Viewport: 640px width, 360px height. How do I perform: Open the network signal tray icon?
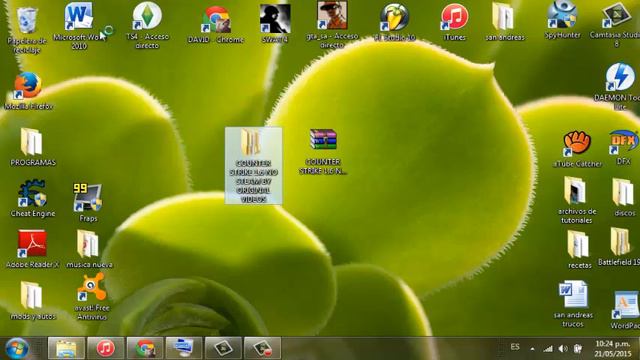[x=548, y=349]
